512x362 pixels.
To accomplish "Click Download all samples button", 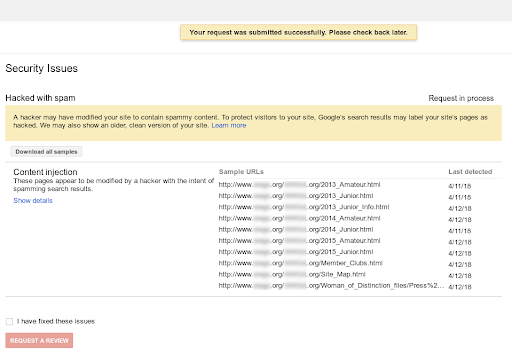I will click(x=46, y=152).
